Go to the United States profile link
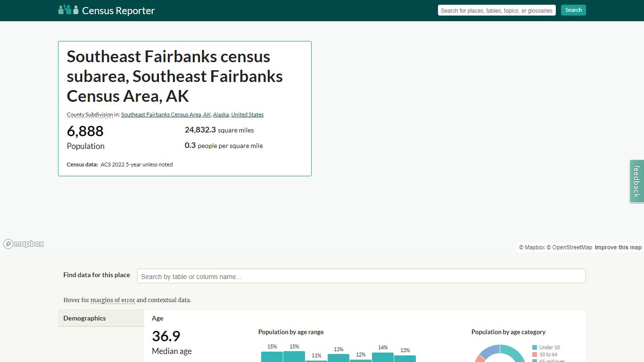Viewport: 644px width, 362px height. pos(248,115)
